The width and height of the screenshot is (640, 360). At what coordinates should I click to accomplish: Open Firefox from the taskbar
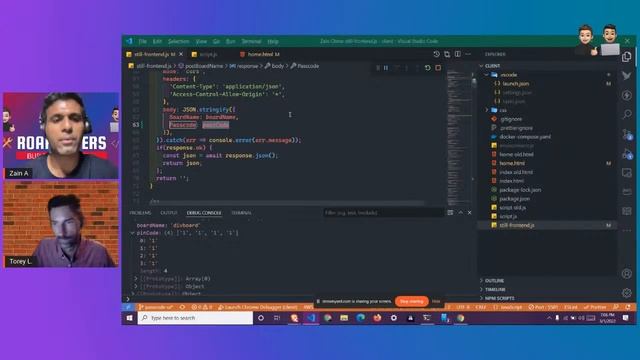pos(377,318)
